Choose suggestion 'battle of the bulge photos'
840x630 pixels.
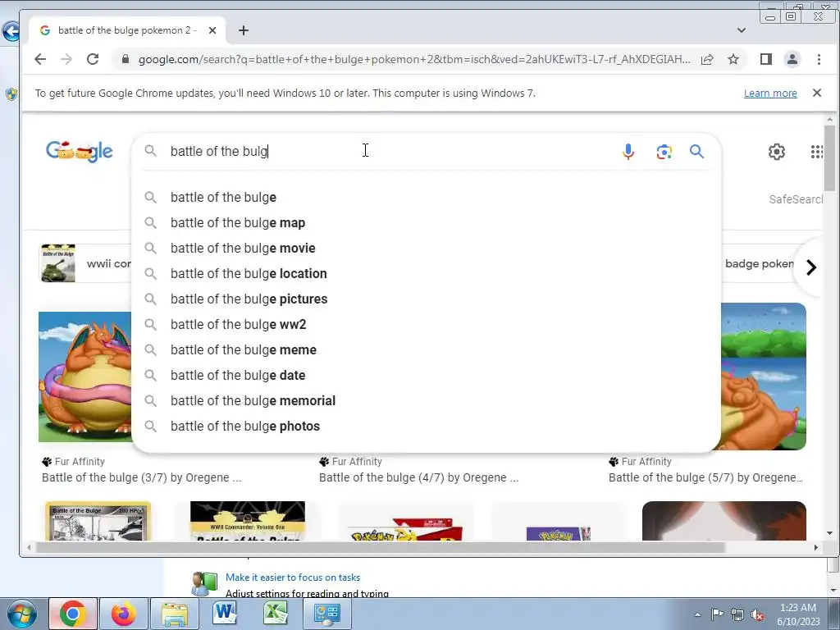pyautogui.click(x=426, y=427)
